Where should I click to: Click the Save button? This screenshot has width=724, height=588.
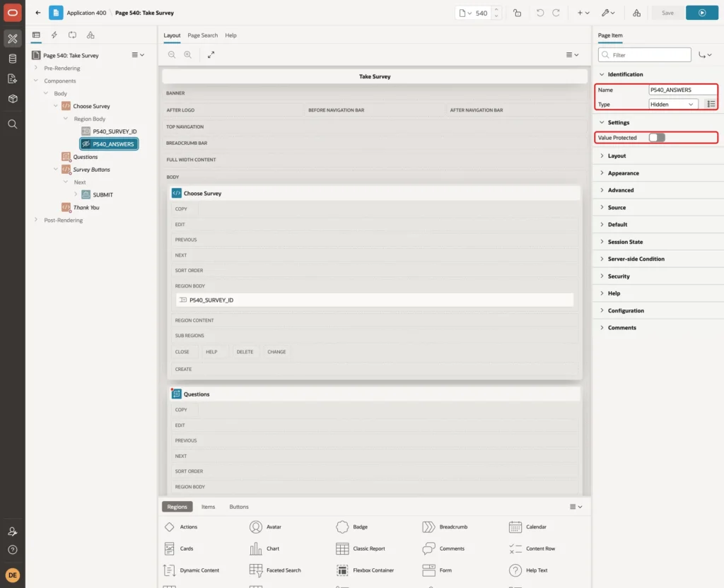tap(667, 13)
